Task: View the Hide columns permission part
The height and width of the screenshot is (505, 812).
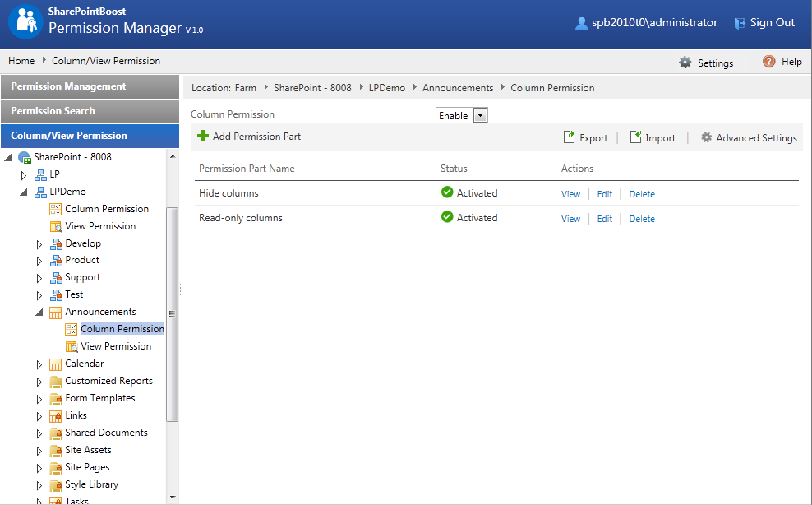Action: click(570, 194)
